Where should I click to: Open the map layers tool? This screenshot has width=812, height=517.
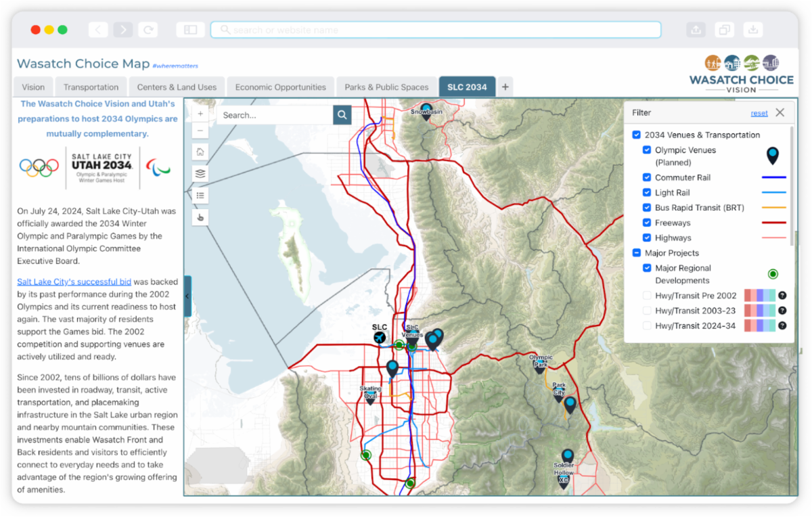(x=200, y=174)
